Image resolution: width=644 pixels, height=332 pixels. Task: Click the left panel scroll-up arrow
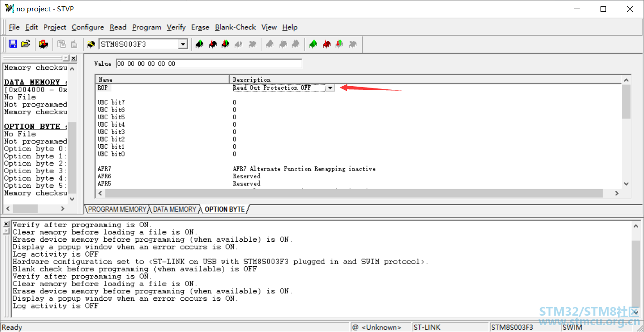click(72, 68)
